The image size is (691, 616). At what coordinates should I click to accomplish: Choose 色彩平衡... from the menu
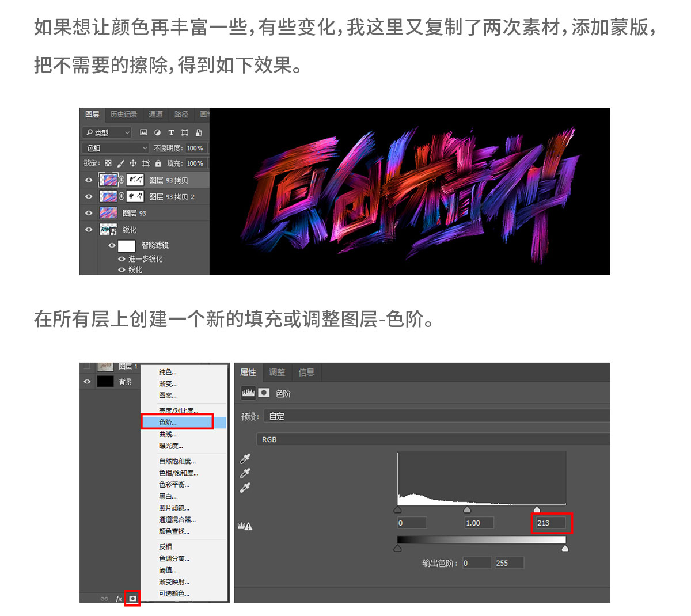coord(184,484)
